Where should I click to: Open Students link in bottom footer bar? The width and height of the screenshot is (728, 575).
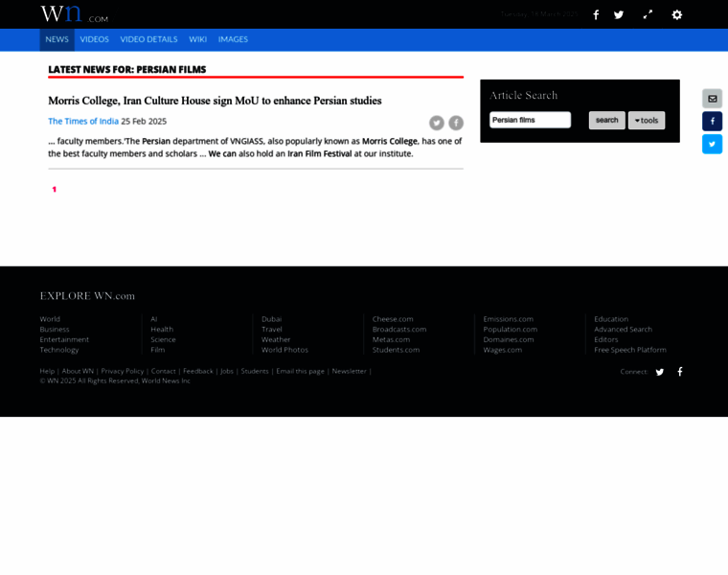255,371
